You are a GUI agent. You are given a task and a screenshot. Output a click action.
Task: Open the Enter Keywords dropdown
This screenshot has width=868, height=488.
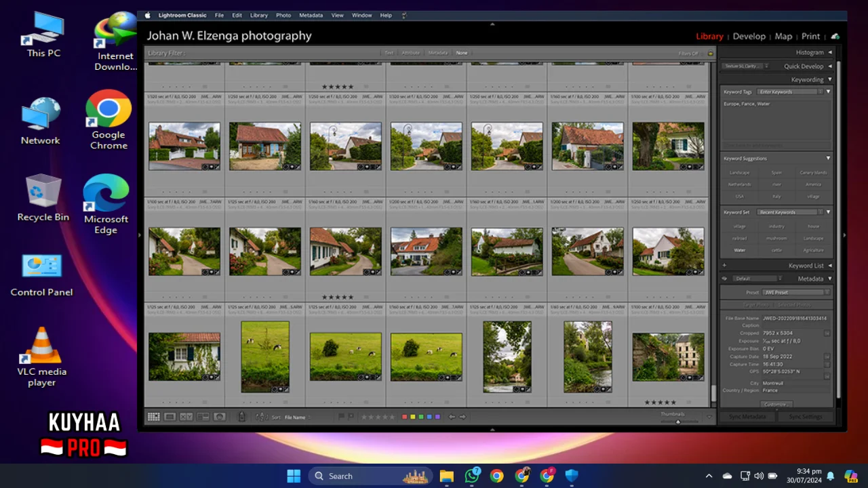click(790, 91)
